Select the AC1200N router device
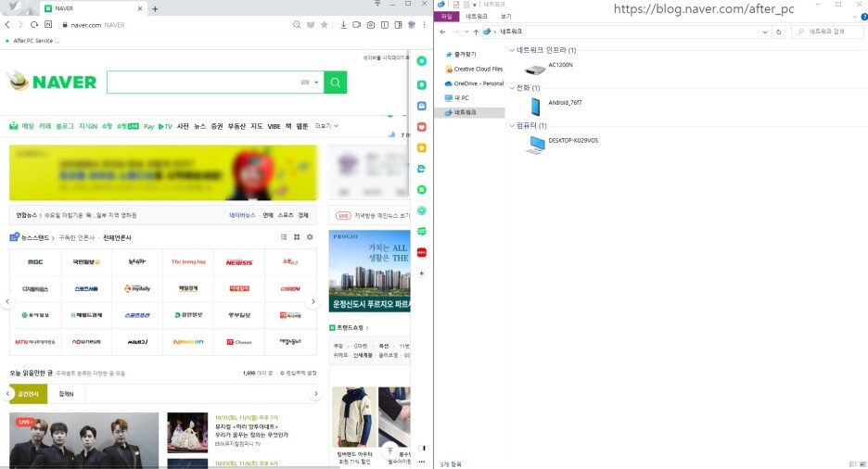Viewport: 868px width, 469px height. point(549,69)
